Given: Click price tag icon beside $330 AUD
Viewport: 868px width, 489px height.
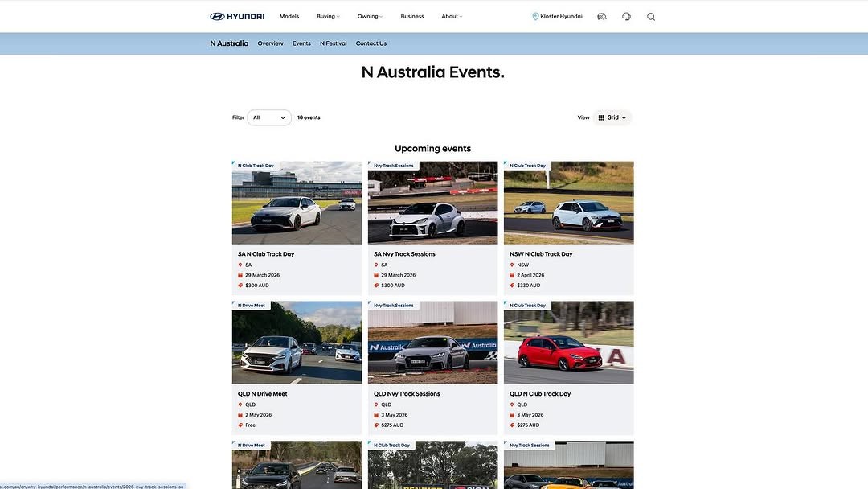Looking at the screenshot, I should (x=512, y=286).
